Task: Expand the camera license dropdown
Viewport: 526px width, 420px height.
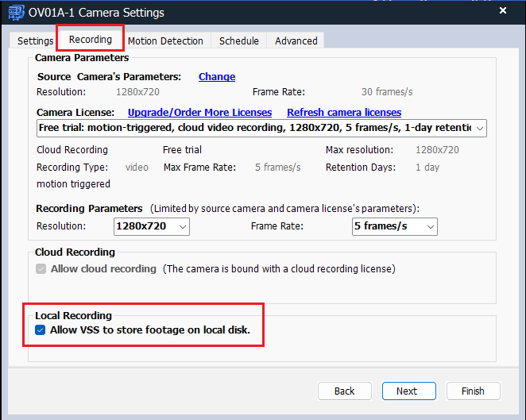Action: (479, 128)
